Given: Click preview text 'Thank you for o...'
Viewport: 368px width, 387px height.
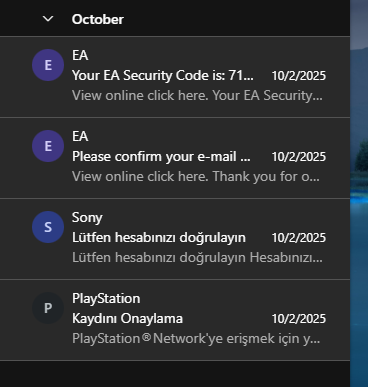Looking at the screenshot, I should point(266,177).
